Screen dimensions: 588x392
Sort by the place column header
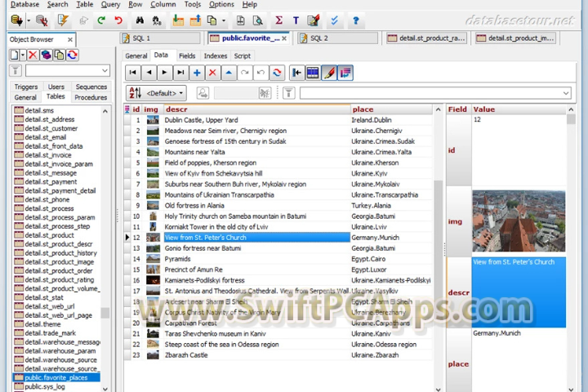391,109
